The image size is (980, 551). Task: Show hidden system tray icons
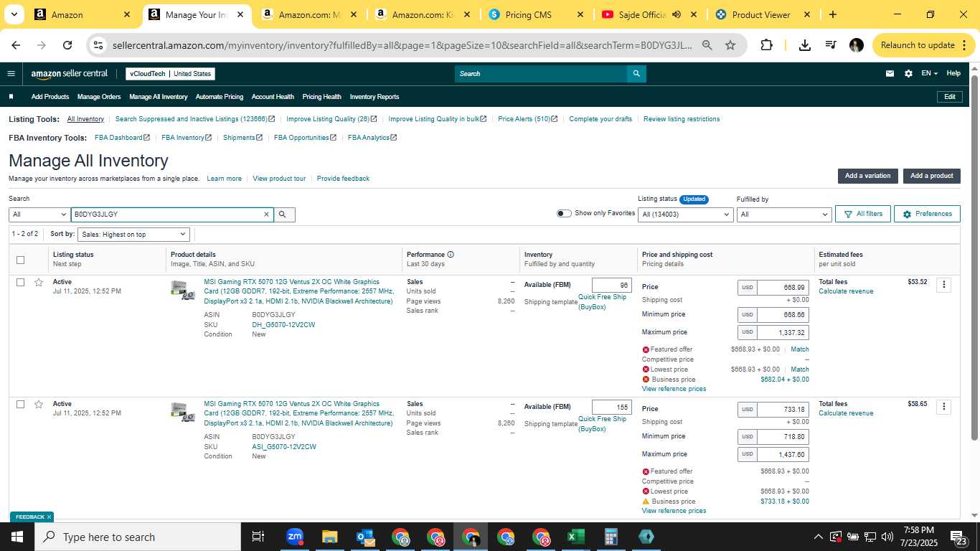(x=818, y=537)
